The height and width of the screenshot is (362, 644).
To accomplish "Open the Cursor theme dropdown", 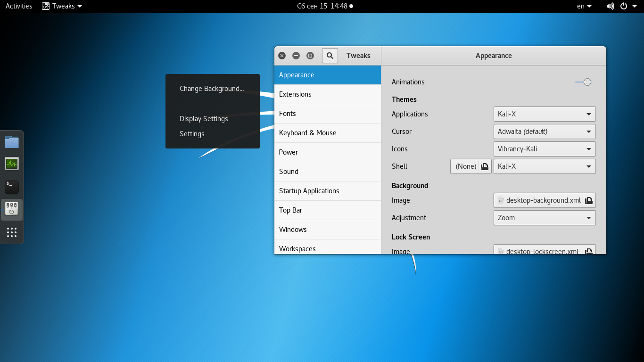I will 545,132.
